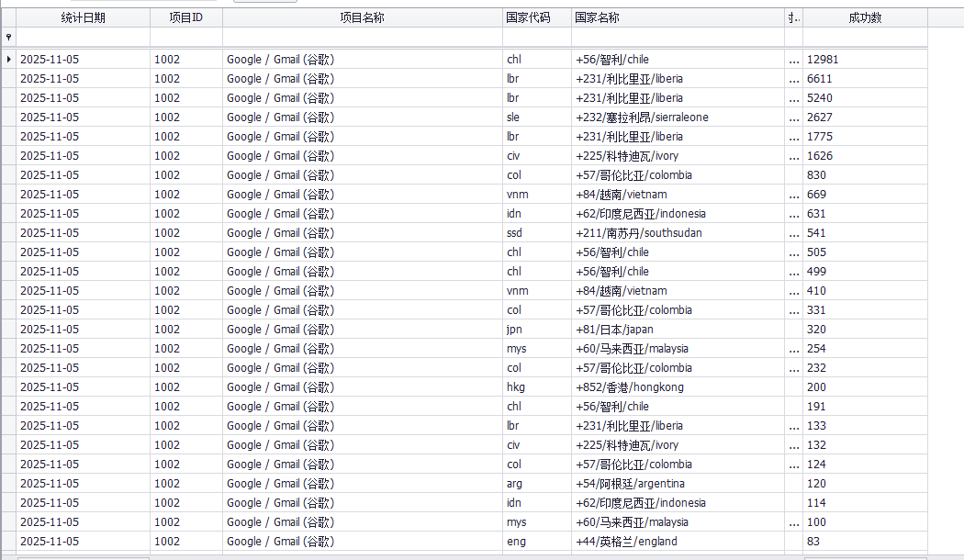Click the country code cell 'ssd'

point(537,233)
